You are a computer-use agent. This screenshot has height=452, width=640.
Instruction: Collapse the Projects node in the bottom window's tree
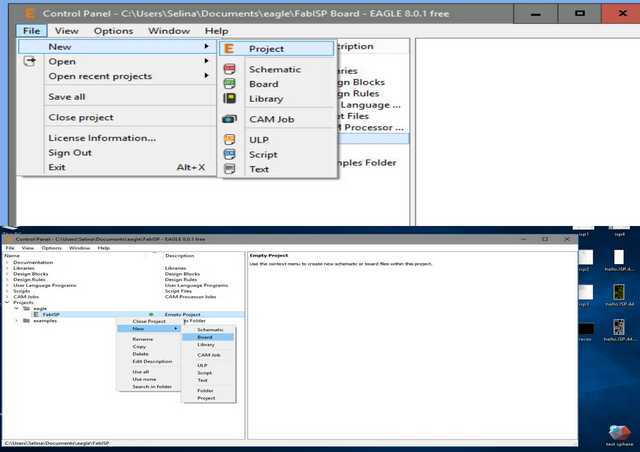point(7,303)
